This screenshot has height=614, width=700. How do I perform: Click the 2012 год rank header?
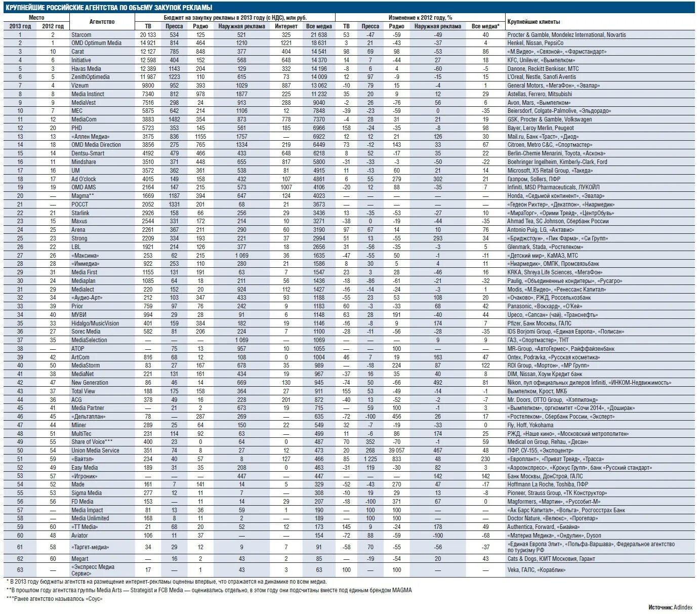(x=53, y=26)
